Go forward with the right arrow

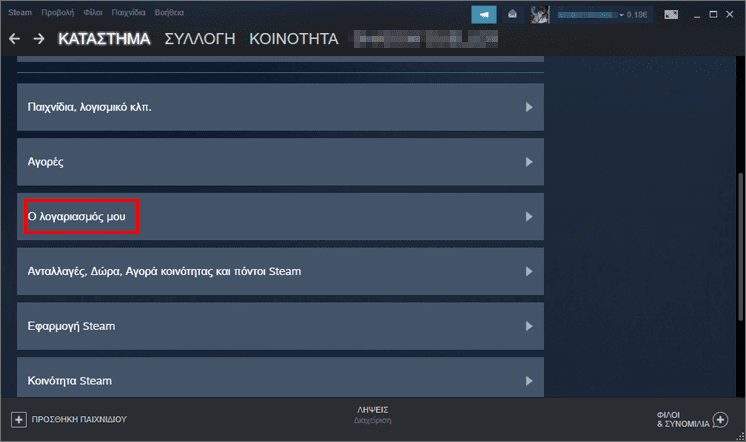coord(39,39)
